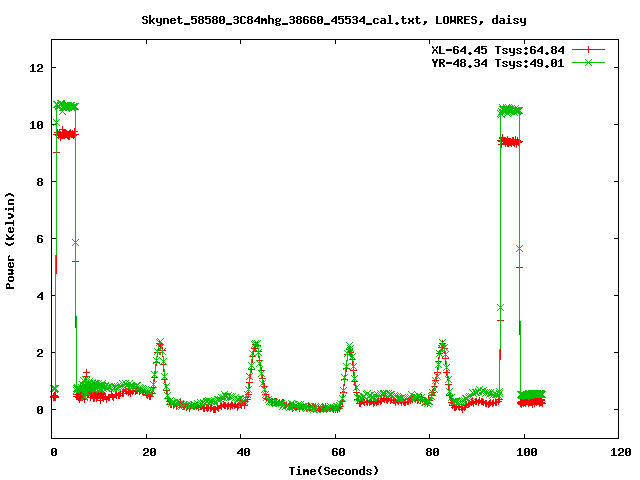Click the x-axis tick label 80
This screenshot has width=640, height=480.
[x=433, y=452]
